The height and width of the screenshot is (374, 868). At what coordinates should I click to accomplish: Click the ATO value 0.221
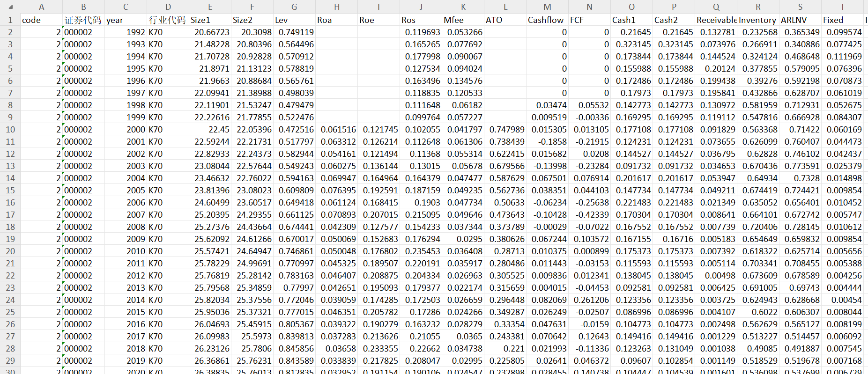pyautogui.click(x=505, y=349)
